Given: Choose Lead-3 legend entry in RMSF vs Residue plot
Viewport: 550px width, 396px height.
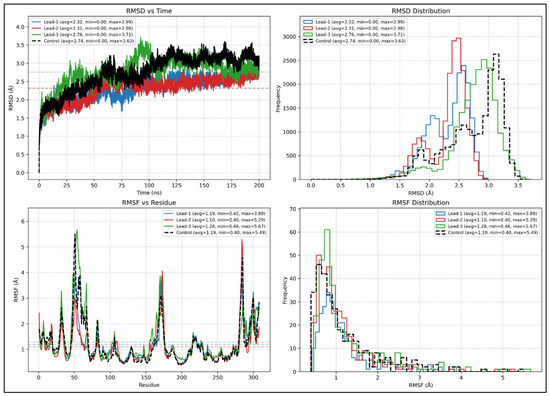Looking at the screenshot, I should (215, 226).
